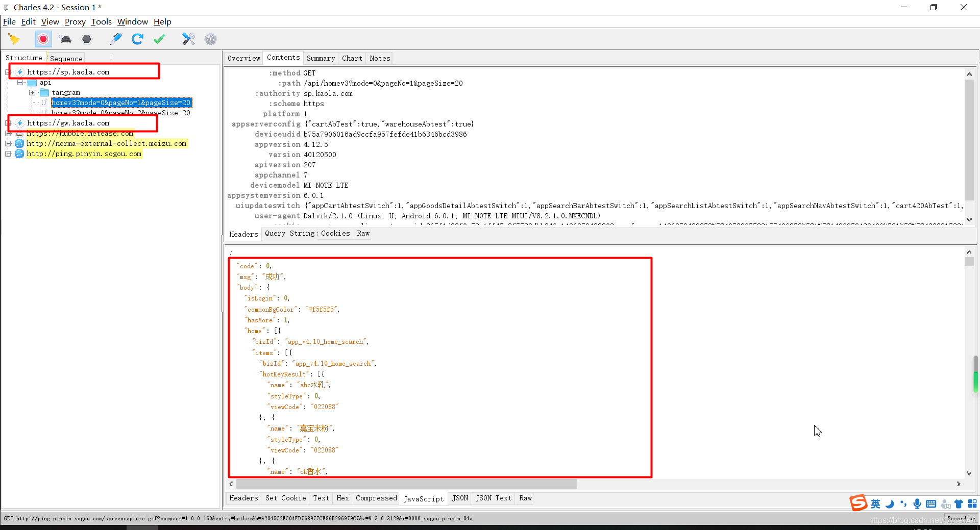The image size is (980, 530).
Task: Click the Recording status button
Action: coord(961,518)
